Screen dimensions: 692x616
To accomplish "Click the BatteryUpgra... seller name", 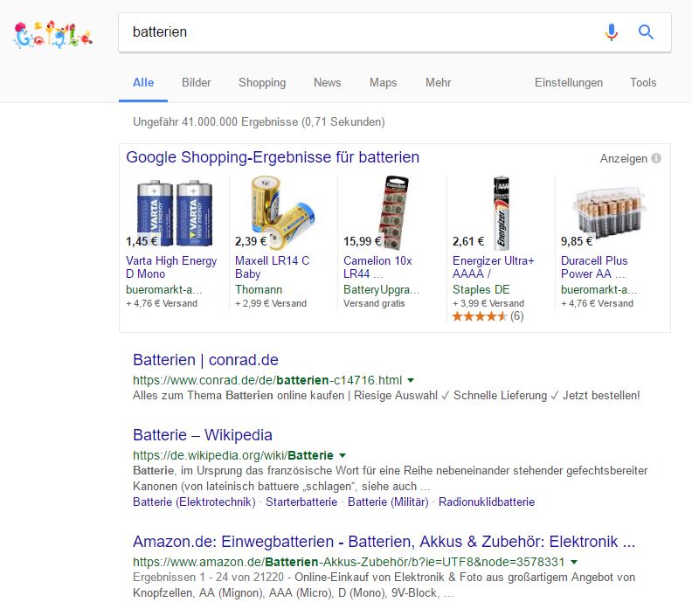I will [x=381, y=289].
